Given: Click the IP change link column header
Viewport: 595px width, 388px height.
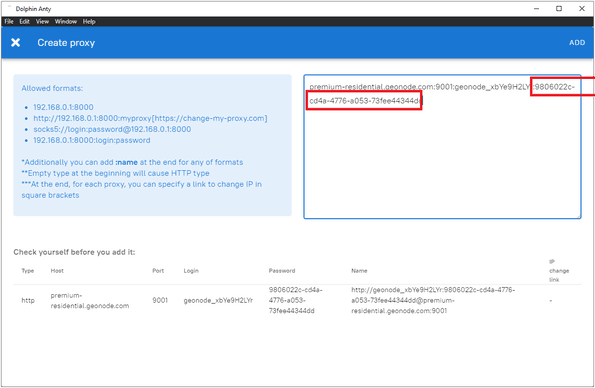Looking at the screenshot, I should click(x=559, y=271).
